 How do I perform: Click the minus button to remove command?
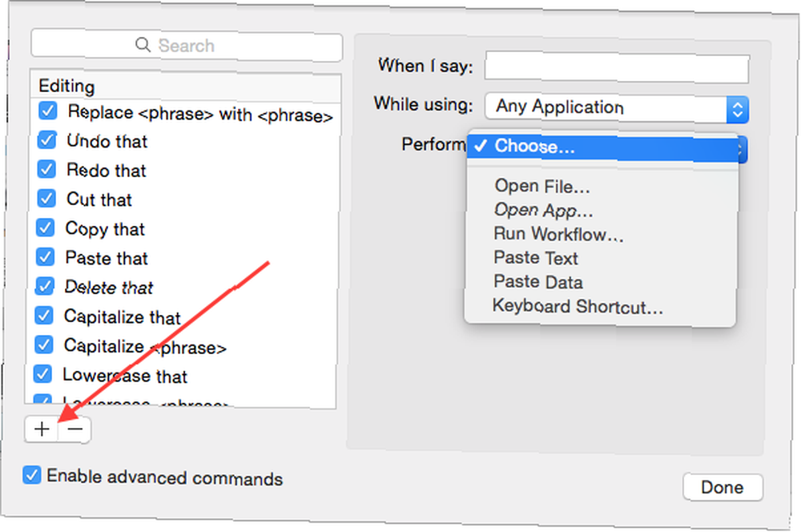tap(74, 429)
